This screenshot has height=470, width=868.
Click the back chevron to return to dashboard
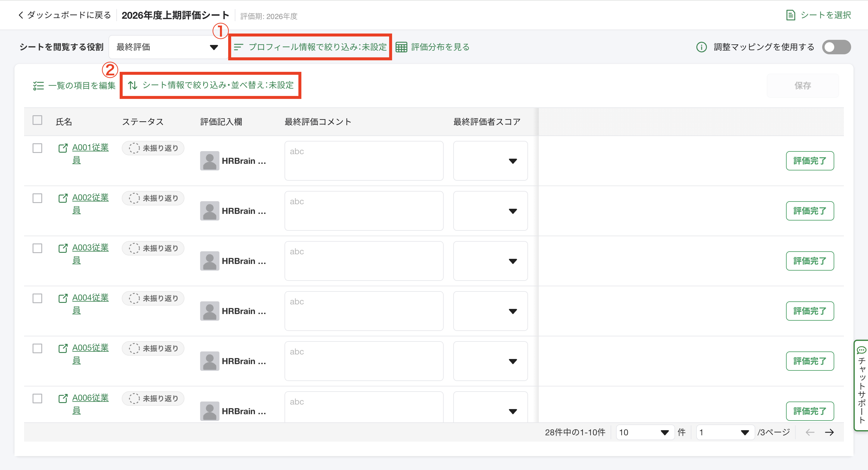coord(21,15)
